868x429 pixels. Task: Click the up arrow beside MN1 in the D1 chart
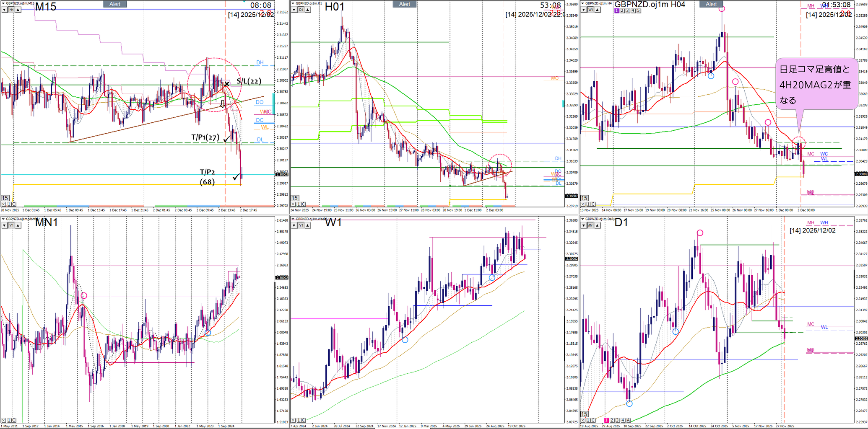click(598, 225)
